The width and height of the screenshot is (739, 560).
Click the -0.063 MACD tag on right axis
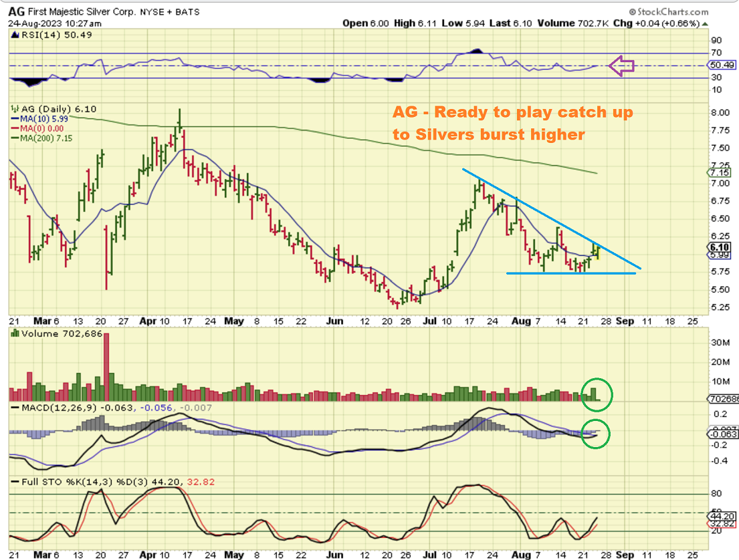pos(722,434)
